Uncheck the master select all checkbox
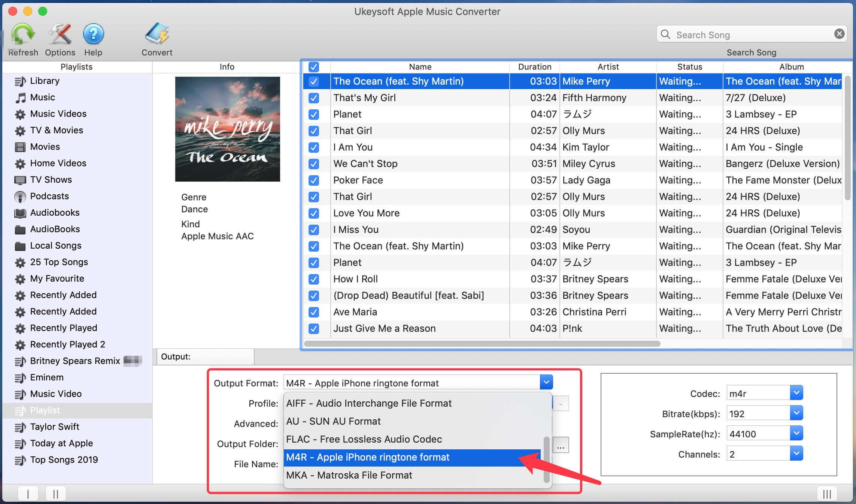The image size is (856, 504). click(x=314, y=66)
